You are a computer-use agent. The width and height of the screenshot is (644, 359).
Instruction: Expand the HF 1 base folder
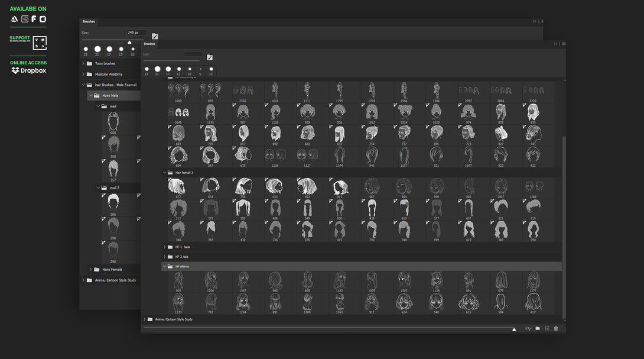[165, 247]
